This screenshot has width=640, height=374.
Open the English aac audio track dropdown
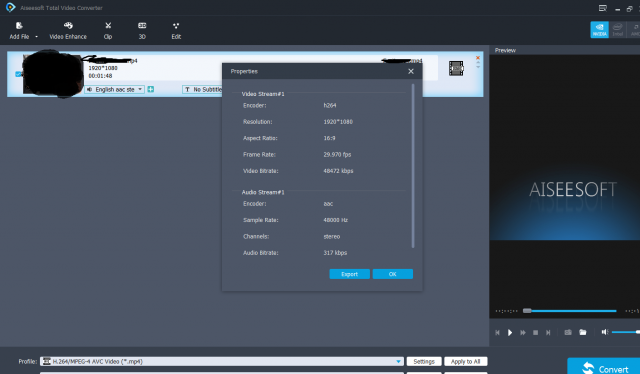point(114,89)
